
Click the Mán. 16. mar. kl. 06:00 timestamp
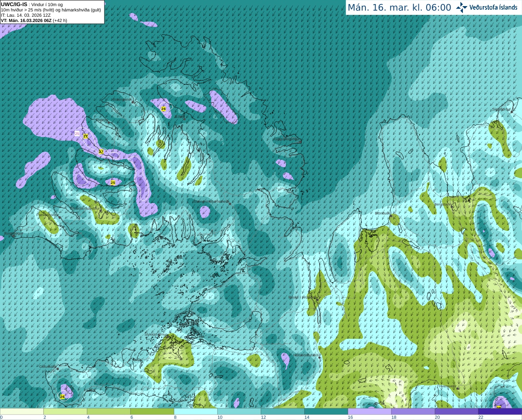pyautogui.click(x=399, y=8)
